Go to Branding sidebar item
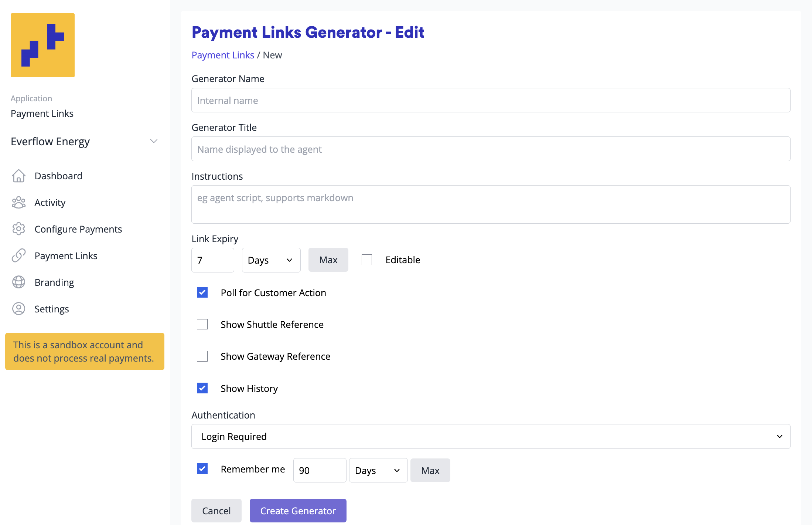 tap(54, 282)
